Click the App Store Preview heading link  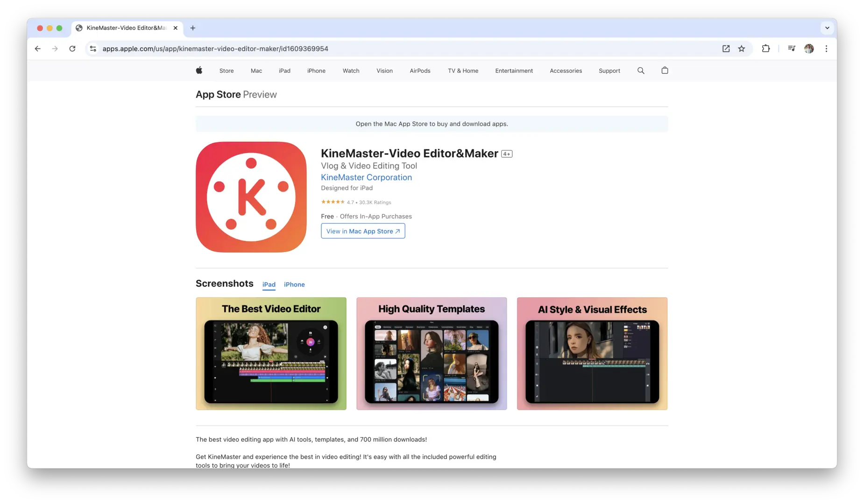tap(236, 94)
